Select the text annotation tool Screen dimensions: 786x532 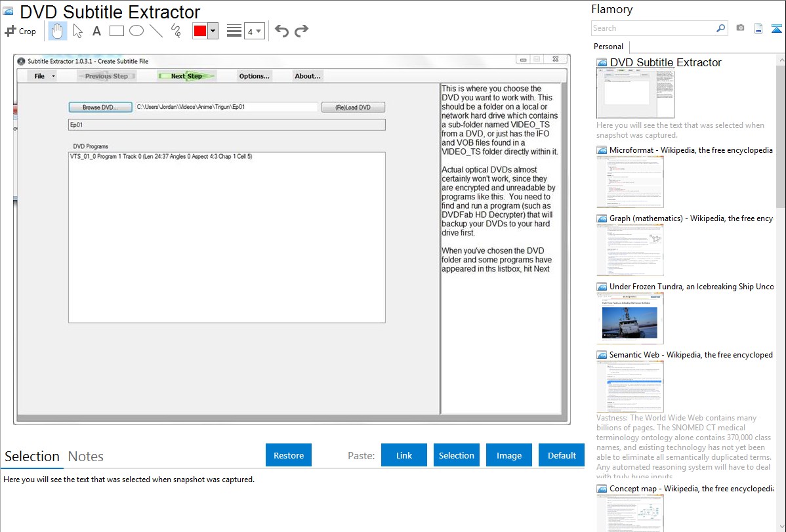click(96, 31)
